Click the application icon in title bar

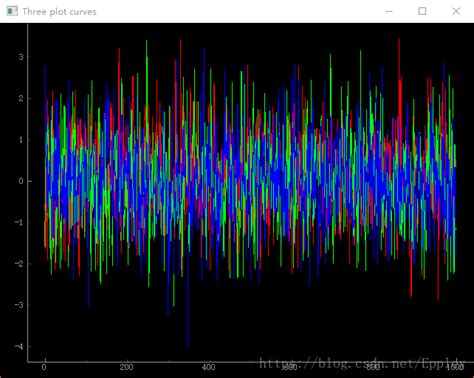click(x=12, y=11)
